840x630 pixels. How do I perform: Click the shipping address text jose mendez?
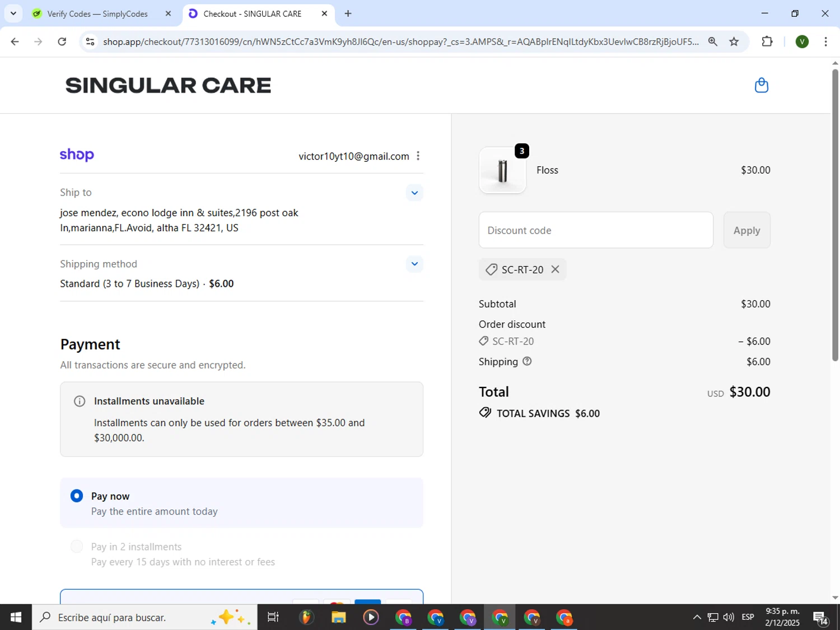(179, 220)
